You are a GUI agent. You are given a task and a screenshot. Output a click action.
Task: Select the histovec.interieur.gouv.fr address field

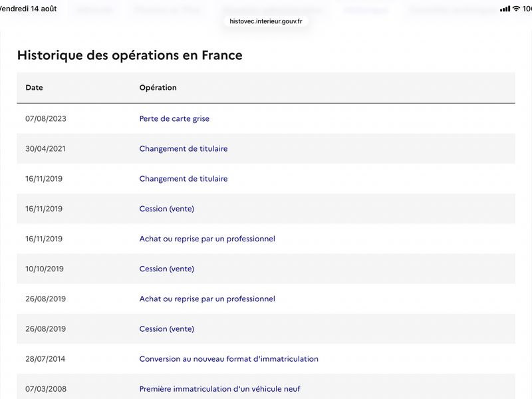click(x=265, y=21)
